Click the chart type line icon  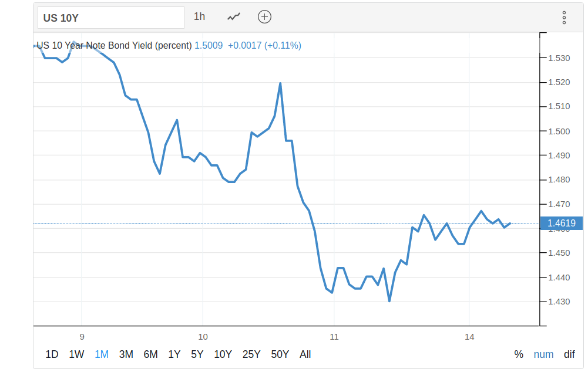pos(234,17)
